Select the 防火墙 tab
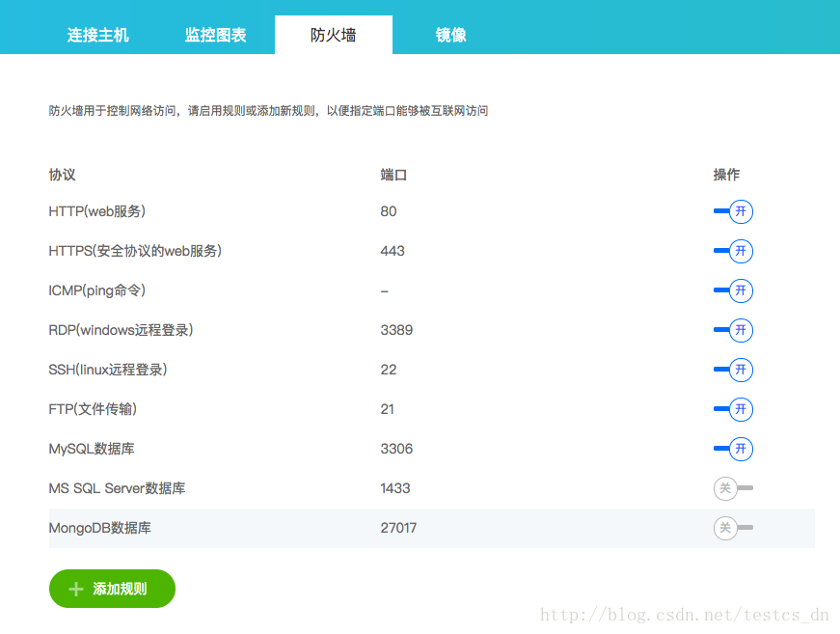 pos(333,35)
